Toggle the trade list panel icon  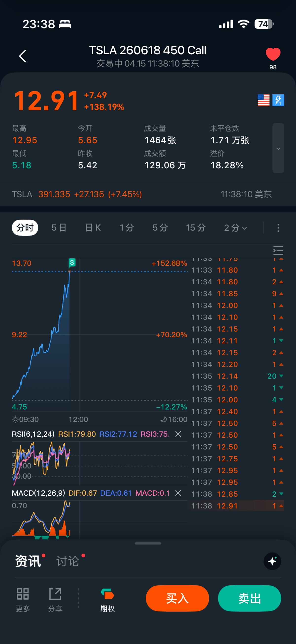click(278, 250)
